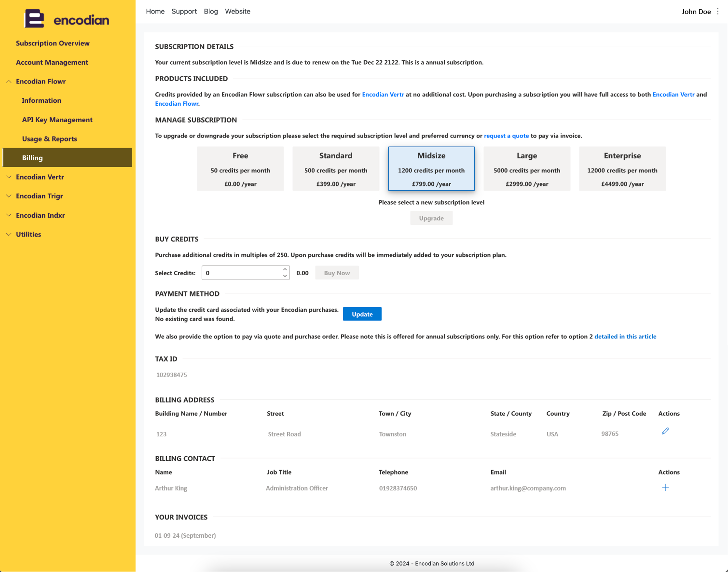The image size is (728, 572).
Task: Open the detailed in this article link
Action: 625,337
